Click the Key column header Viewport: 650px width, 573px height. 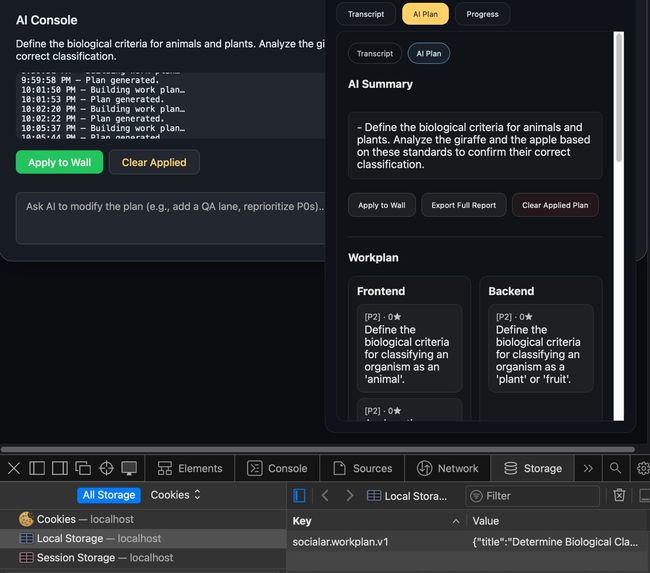click(x=376, y=521)
